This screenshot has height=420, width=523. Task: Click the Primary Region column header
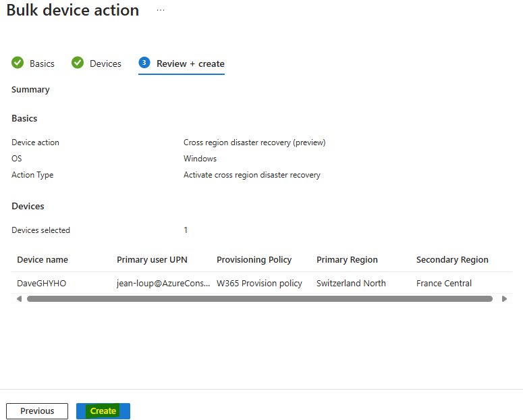(348, 260)
